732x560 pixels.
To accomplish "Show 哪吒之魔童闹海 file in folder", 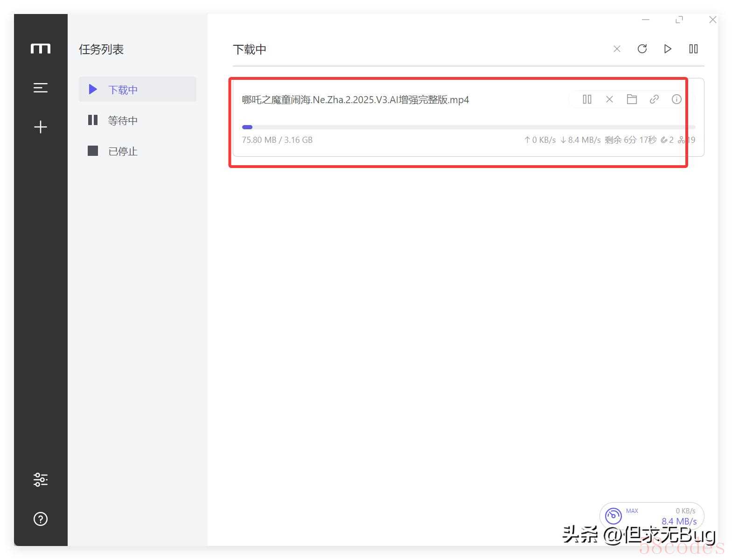I will click(632, 99).
